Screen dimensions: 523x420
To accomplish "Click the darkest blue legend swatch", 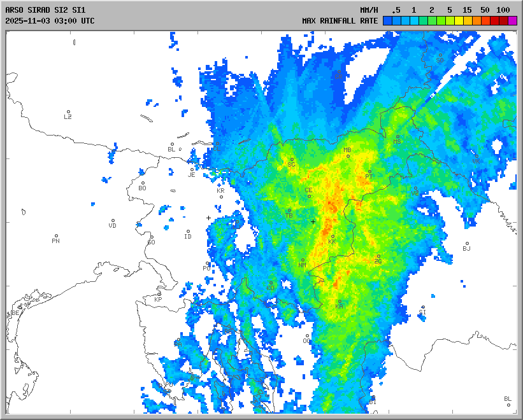I will [x=387, y=21].
